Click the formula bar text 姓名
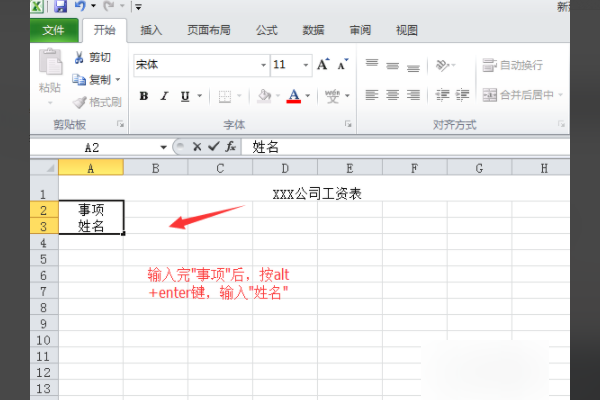The image size is (600, 400). tap(265, 147)
